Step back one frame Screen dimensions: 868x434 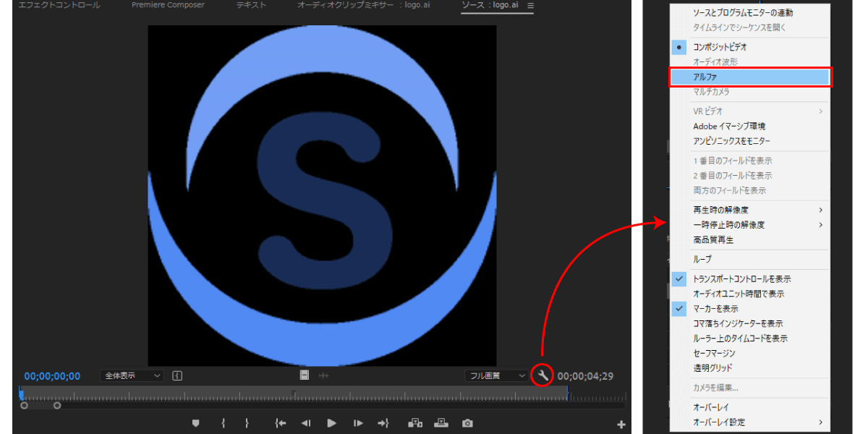(306, 423)
